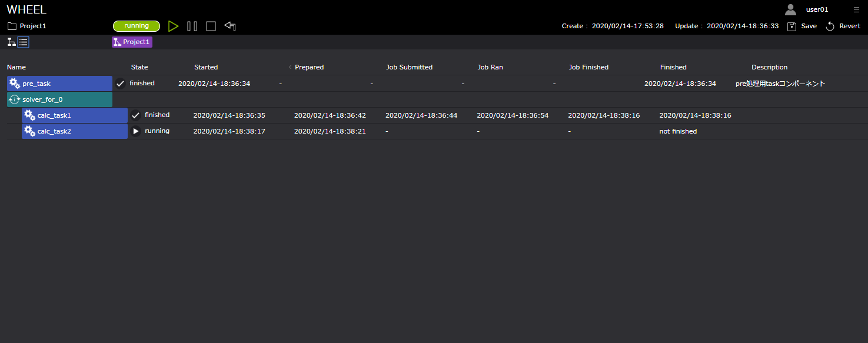
Task: Select the Project1 purple breadcrumb tab
Action: click(132, 42)
